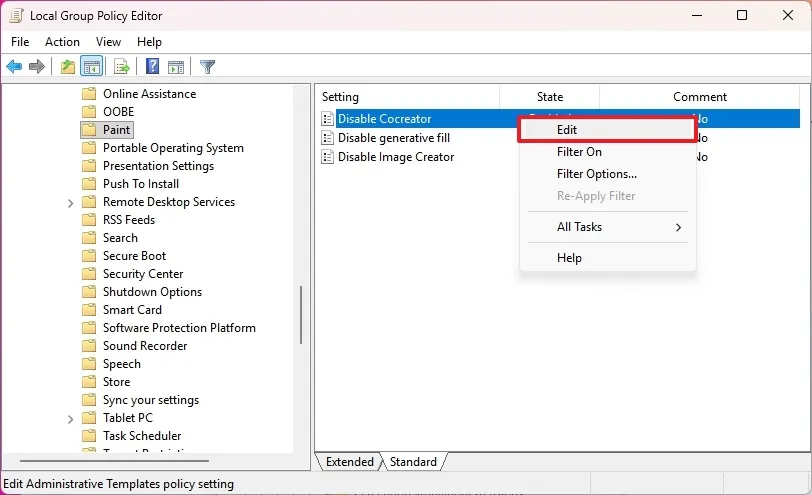Click the State column header

(x=549, y=97)
